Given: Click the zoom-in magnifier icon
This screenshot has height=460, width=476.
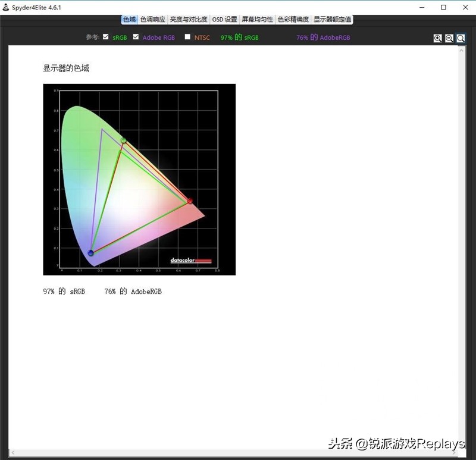Looking at the screenshot, I should pyautogui.click(x=439, y=38).
